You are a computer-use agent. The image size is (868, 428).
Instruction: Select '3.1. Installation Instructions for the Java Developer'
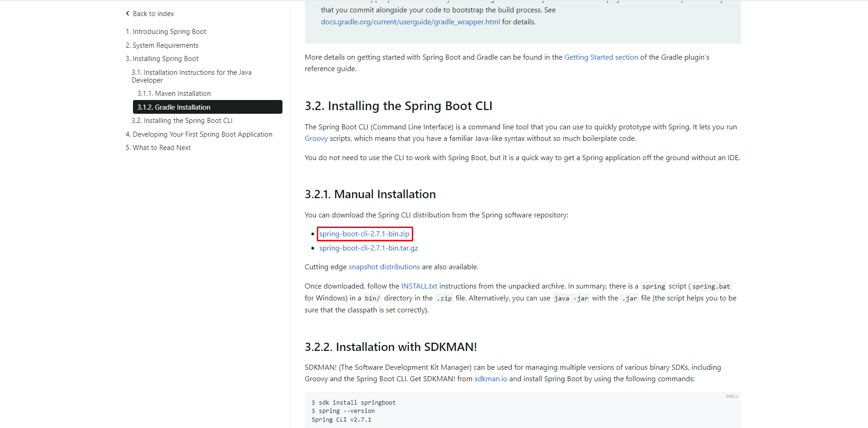click(x=192, y=76)
